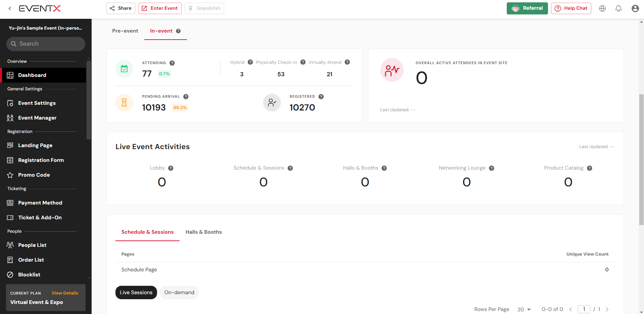The image size is (644, 314).
Task: Click the Hybrid help icon
Action: (x=250, y=62)
